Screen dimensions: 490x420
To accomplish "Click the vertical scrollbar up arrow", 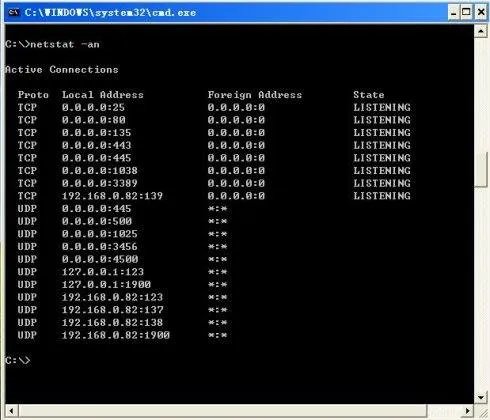I will [x=481, y=31].
